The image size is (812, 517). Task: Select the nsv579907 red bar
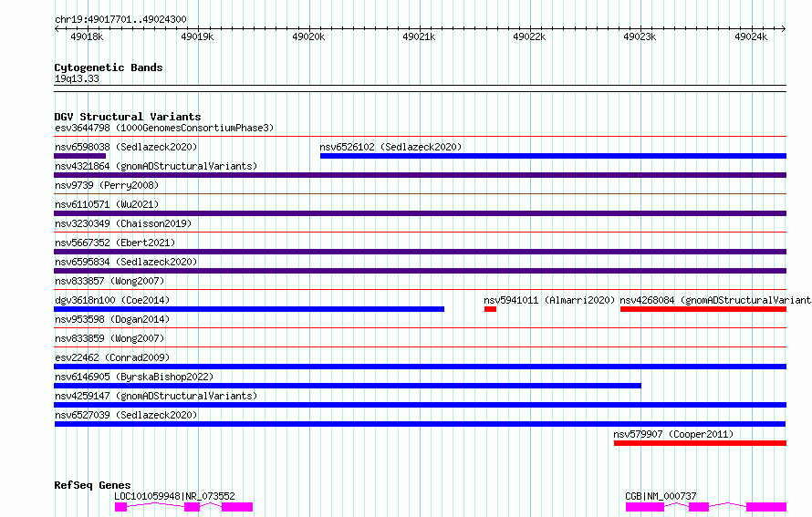700,443
